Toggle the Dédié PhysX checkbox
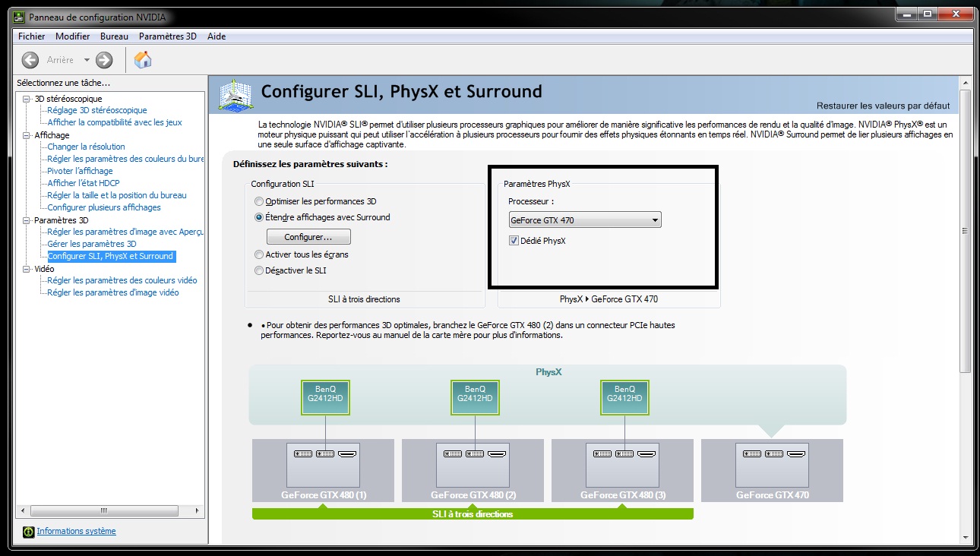 point(514,241)
